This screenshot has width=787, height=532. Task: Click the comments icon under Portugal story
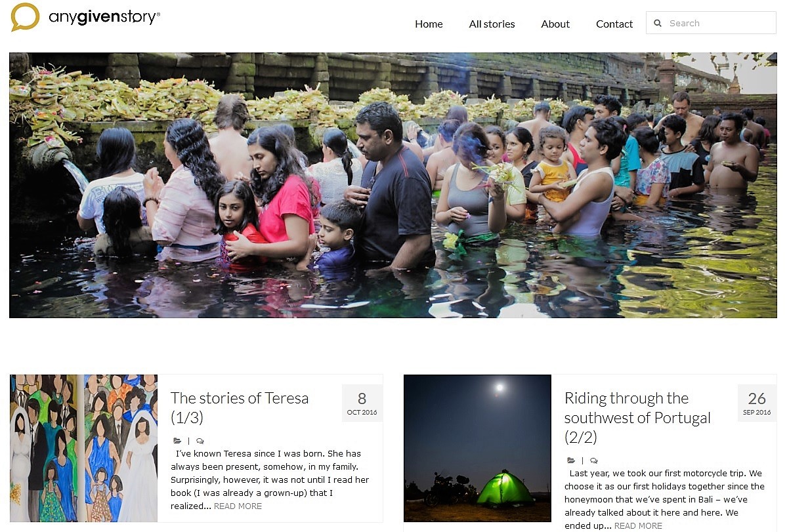pyautogui.click(x=594, y=460)
